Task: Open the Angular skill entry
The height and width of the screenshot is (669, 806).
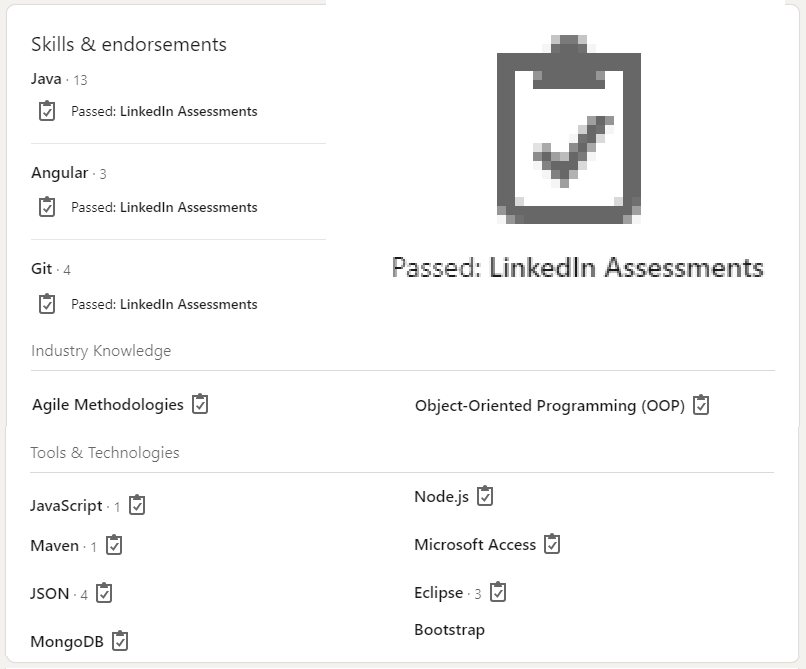Action: (x=60, y=173)
